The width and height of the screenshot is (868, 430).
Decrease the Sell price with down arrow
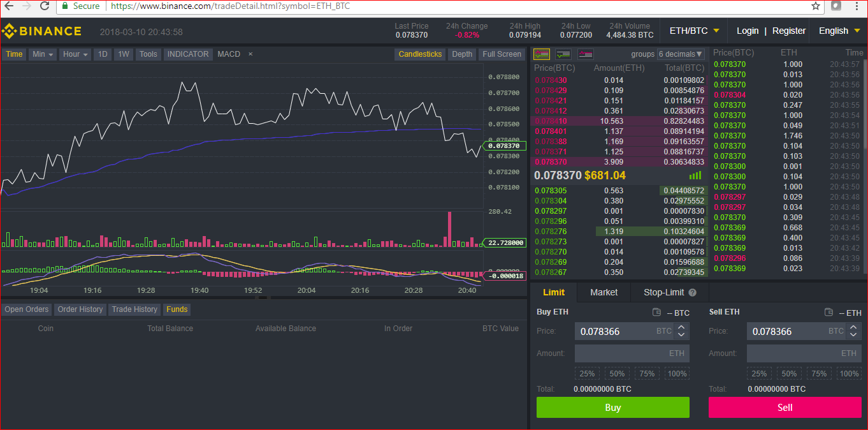(853, 335)
